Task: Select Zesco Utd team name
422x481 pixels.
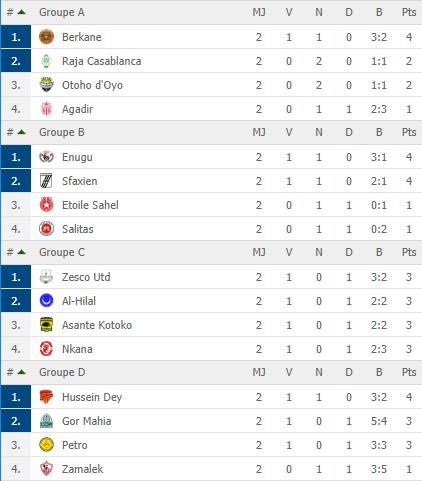Action: click(x=86, y=277)
